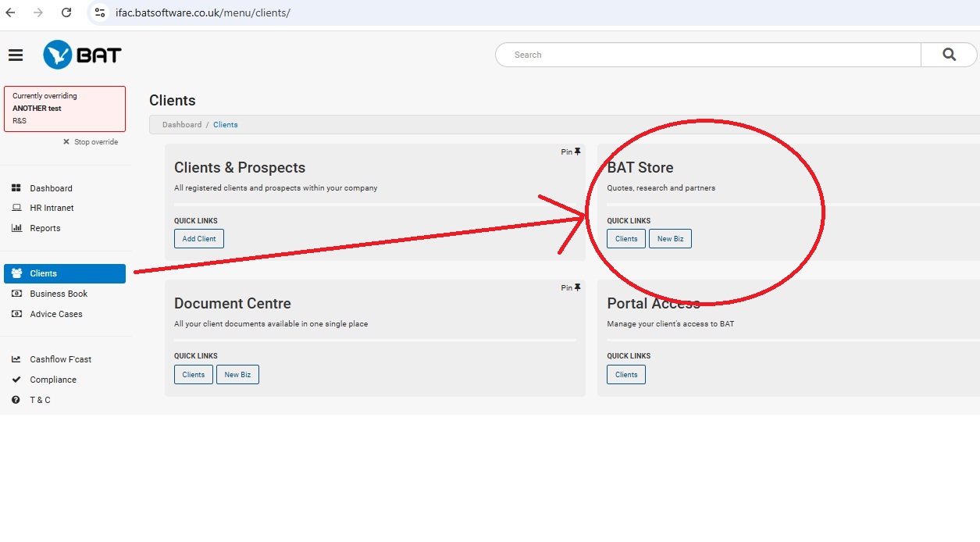Click Dashboard in the breadcrumb
This screenshot has width=980, height=542.
pos(182,125)
